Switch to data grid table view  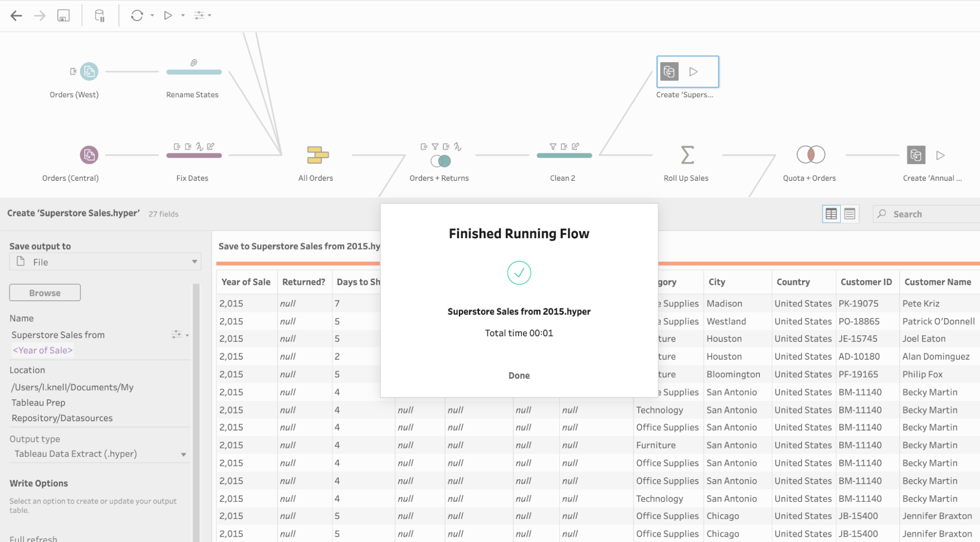pos(831,214)
